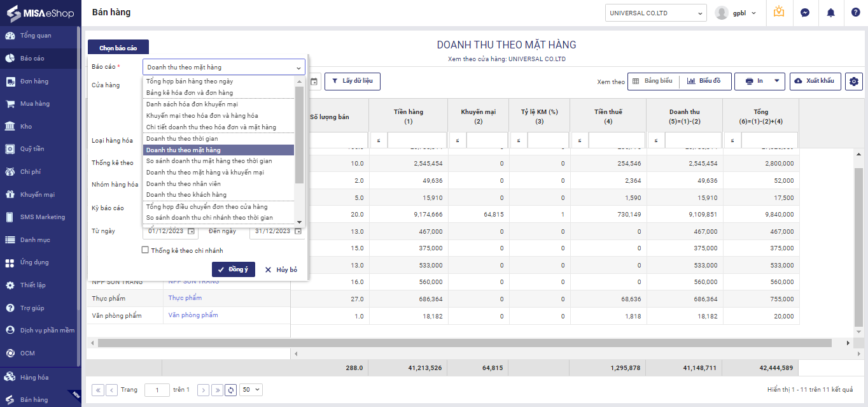Click the notification bell icon
Image resolution: width=868 pixels, height=407 pixels.
(x=830, y=13)
